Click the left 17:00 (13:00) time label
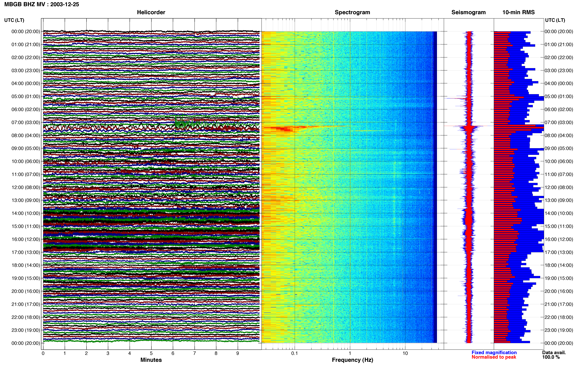The height and width of the screenshot is (368, 588). (x=26, y=252)
